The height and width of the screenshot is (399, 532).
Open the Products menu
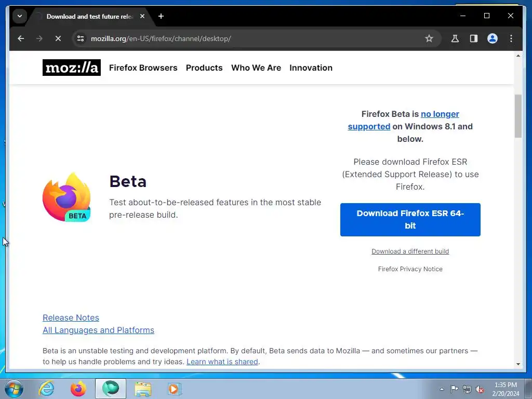pyautogui.click(x=204, y=68)
